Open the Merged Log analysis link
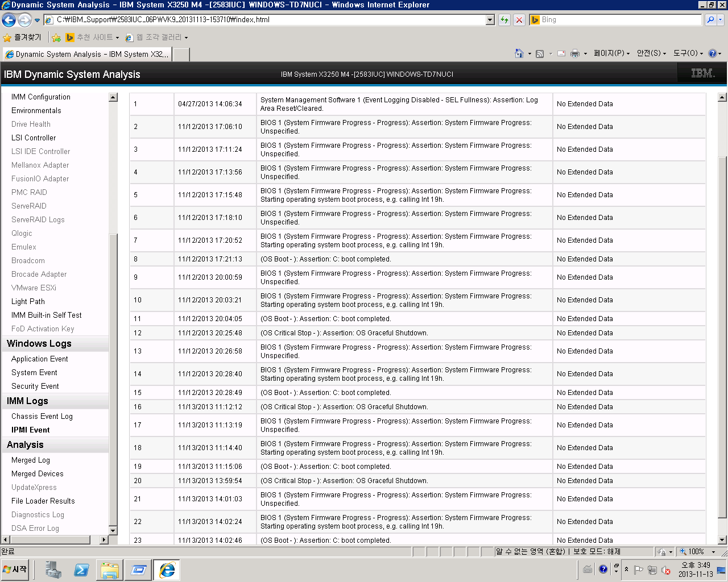728x582 pixels. (x=31, y=460)
